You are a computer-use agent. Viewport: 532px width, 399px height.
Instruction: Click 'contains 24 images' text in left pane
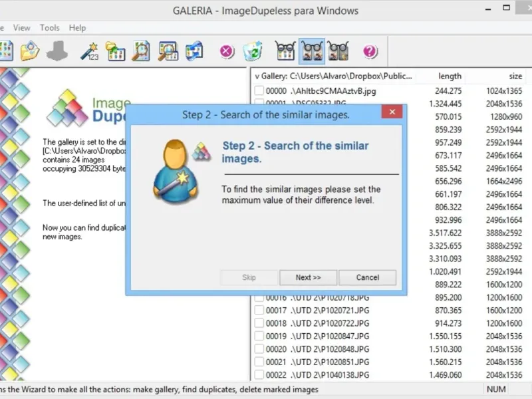(74, 160)
